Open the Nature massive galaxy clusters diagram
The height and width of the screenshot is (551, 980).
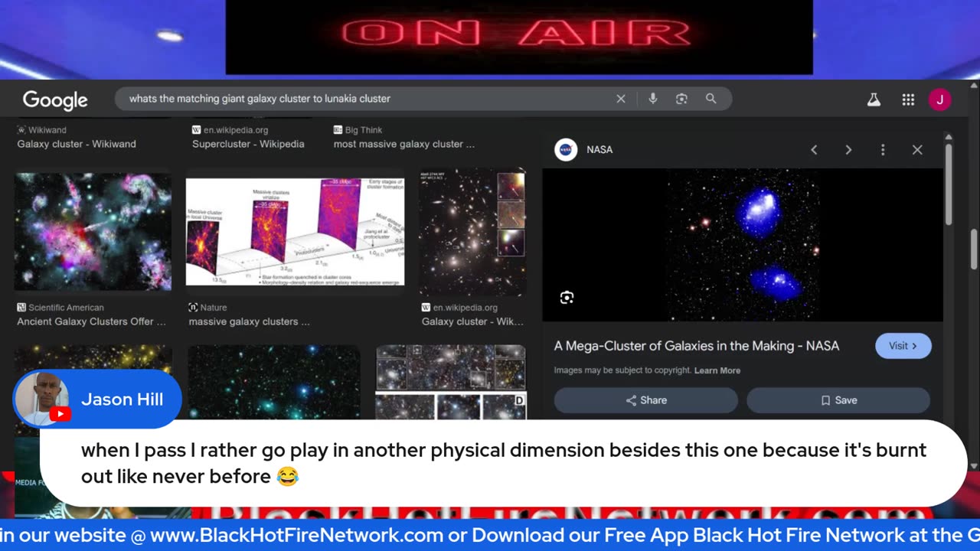click(x=295, y=232)
